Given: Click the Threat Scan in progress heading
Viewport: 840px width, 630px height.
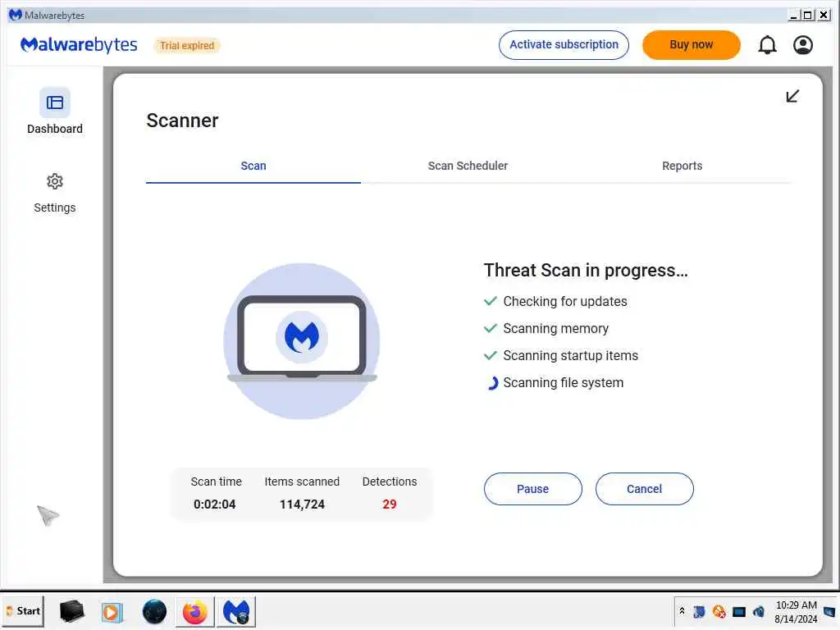Looking at the screenshot, I should (x=586, y=270).
